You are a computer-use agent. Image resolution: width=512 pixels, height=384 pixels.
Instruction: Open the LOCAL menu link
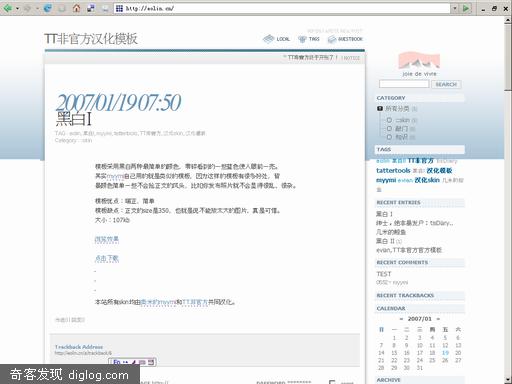coord(283,39)
